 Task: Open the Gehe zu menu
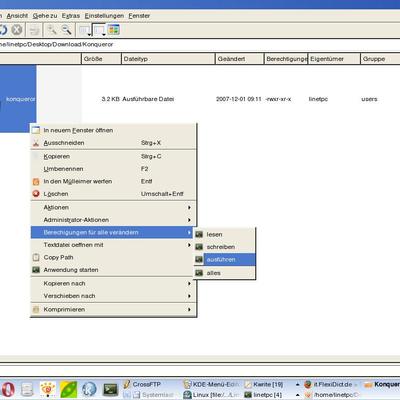[x=45, y=16]
